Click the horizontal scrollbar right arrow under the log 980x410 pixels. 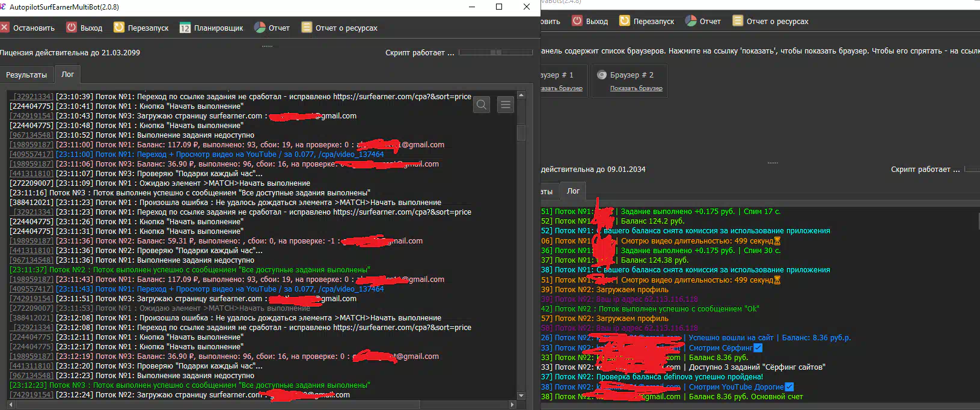click(x=512, y=405)
